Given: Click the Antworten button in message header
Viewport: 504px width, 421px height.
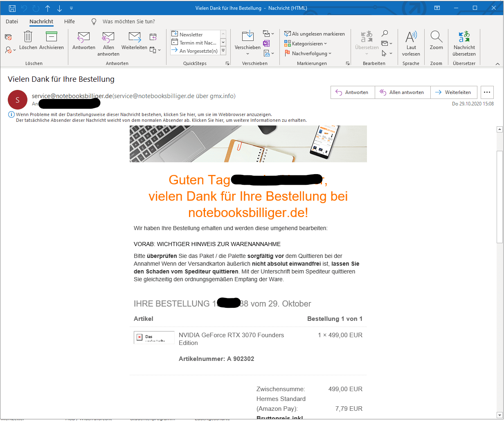Looking at the screenshot, I should click(x=352, y=92).
